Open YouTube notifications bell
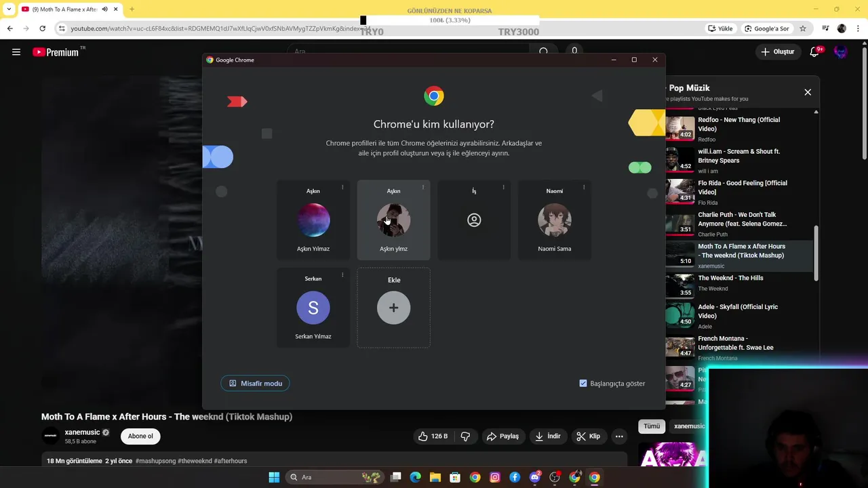Screen dimensions: 868x488 coord(814,52)
